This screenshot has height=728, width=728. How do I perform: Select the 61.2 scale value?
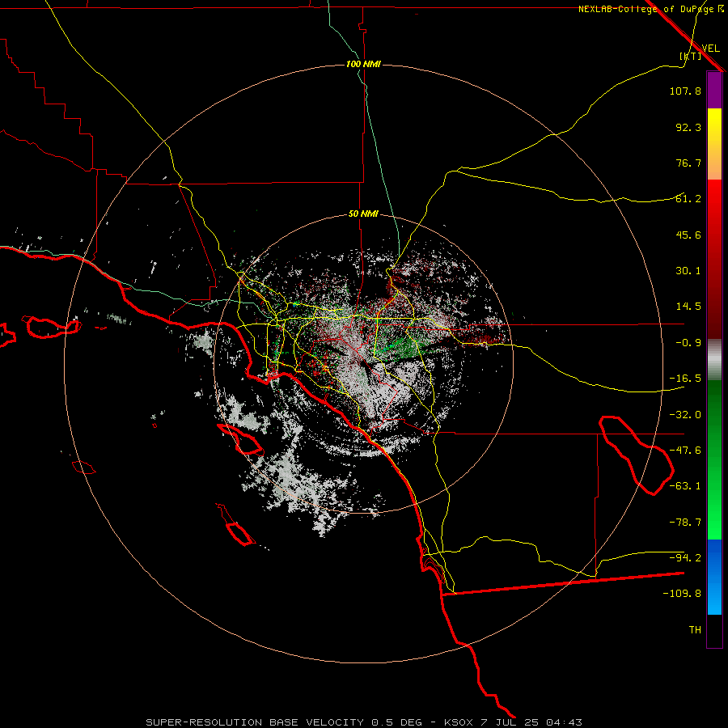pyautogui.click(x=688, y=199)
